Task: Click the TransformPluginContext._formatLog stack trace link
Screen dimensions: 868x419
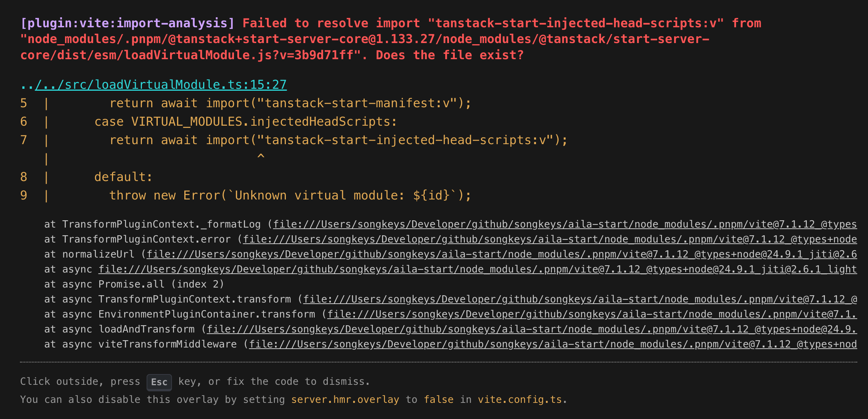Action: click(565, 224)
